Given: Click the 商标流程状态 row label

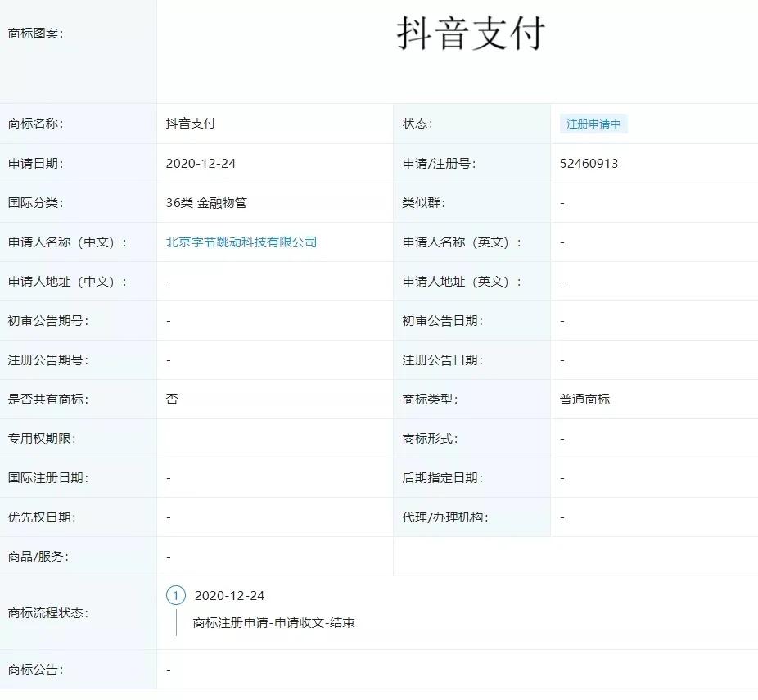Looking at the screenshot, I should tap(47, 613).
